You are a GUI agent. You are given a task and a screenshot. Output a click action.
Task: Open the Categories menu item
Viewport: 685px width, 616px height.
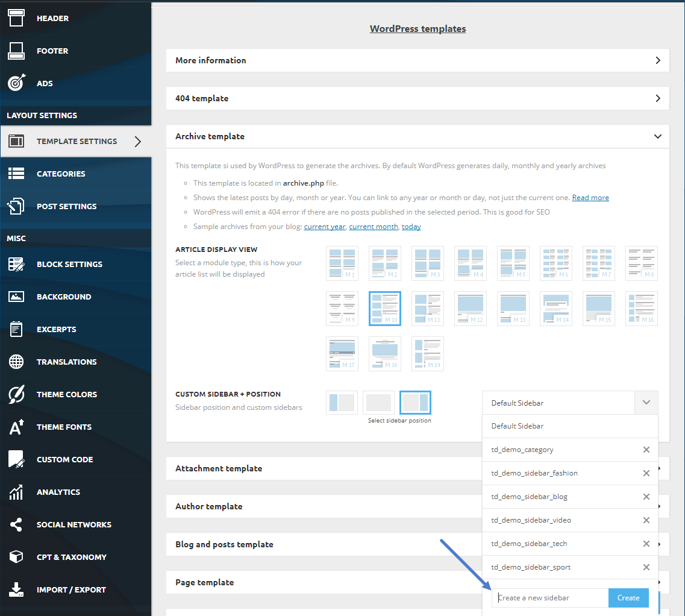pos(75,174)
